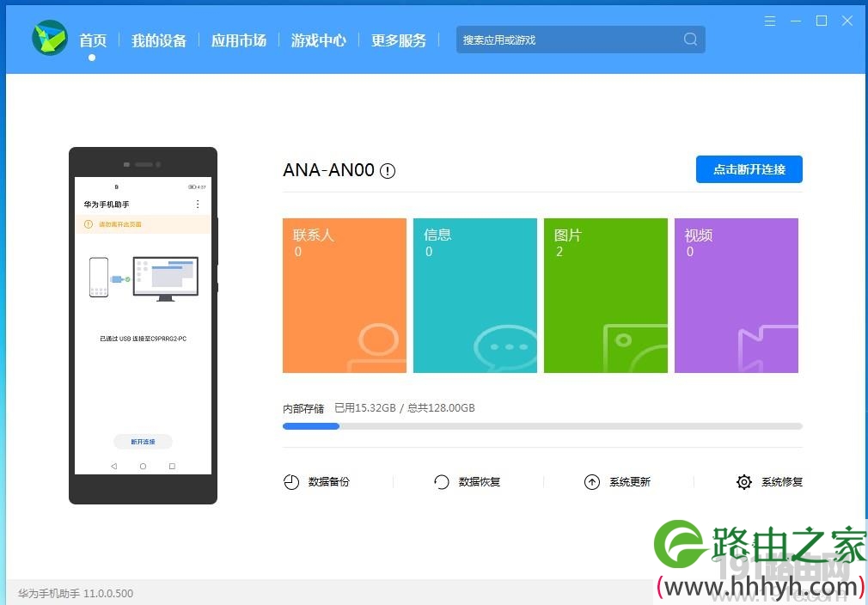The image size is (868, 605).
Task: Click chat bubble icon in 信息 tile
Action: click(x=505, y=349)
